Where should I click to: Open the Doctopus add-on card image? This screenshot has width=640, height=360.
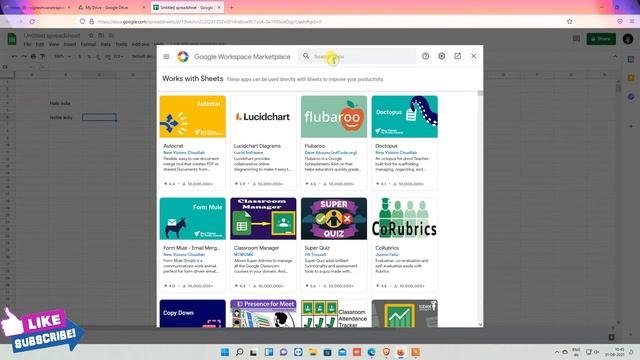coord(404,117)
